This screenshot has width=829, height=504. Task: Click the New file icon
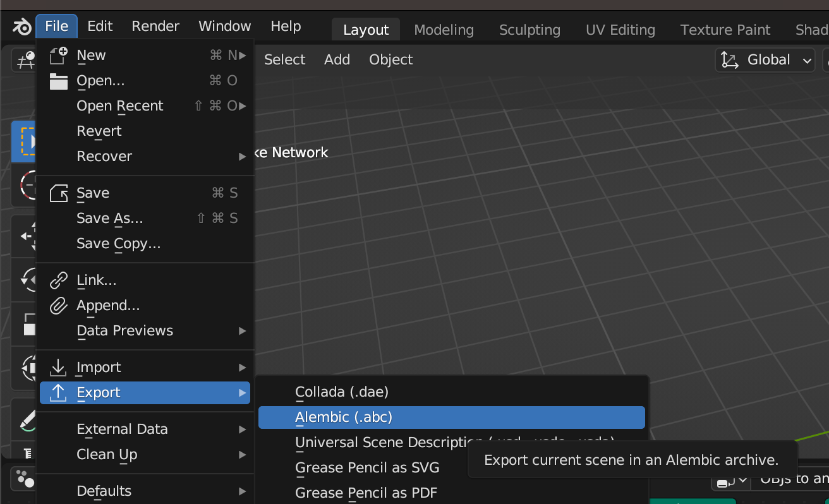(x=59, y=56)
